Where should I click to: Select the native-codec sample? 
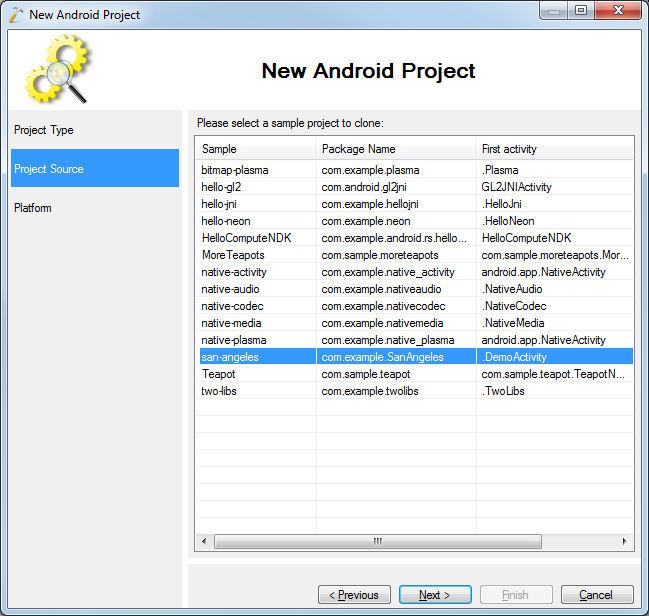[x=232, y=306]
